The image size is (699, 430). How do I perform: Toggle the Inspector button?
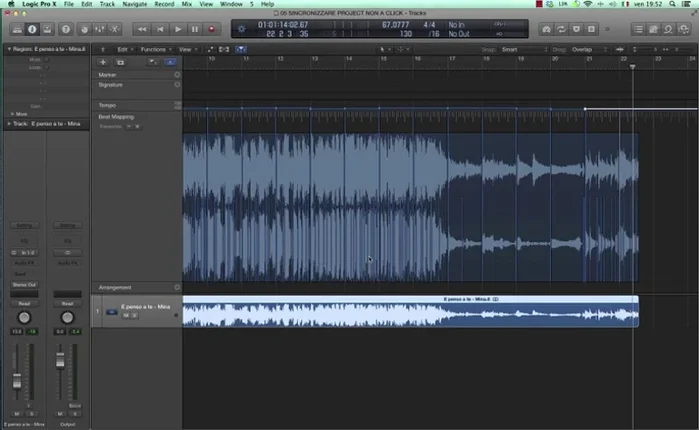(x=33, y=29)
